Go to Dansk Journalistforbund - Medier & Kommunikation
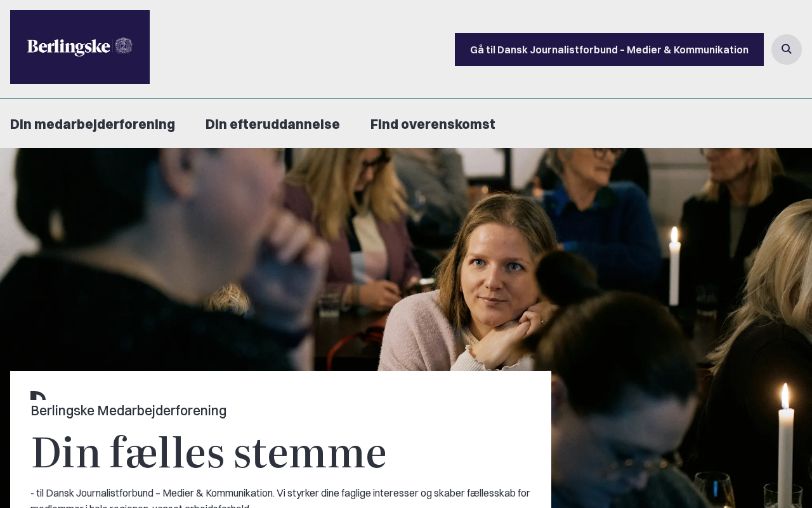 pos(609,50)
